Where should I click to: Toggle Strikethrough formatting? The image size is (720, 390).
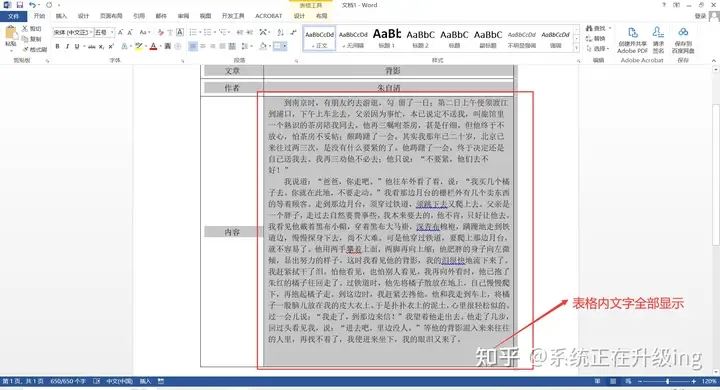click(x=92, y=46)
